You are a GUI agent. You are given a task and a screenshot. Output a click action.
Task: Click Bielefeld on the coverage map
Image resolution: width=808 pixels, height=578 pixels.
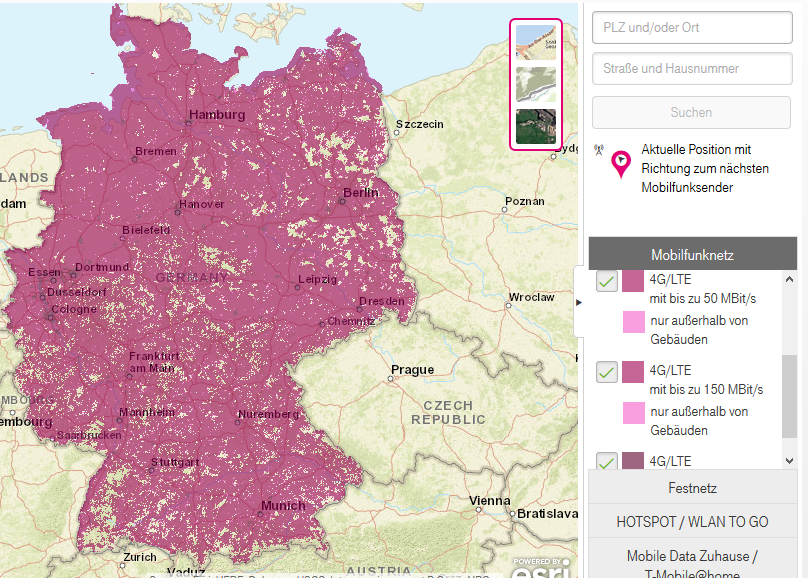point(146,230)
